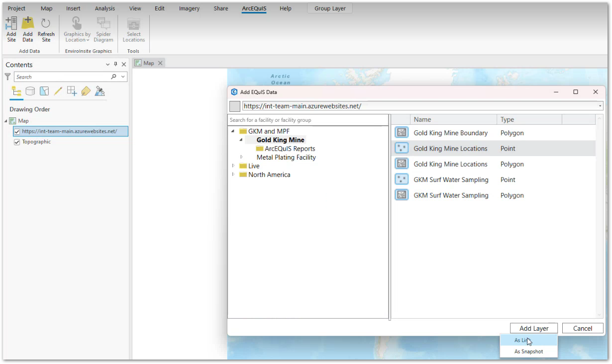Image resolution: width=612 pixels, height=364 pixels.
Task: Collapse the GKM and MPF group
Action: [233, 131]
